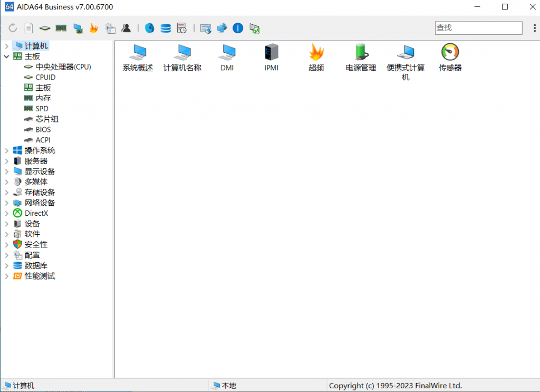Expand the 计算机 tree node arrow

point(6,46)
